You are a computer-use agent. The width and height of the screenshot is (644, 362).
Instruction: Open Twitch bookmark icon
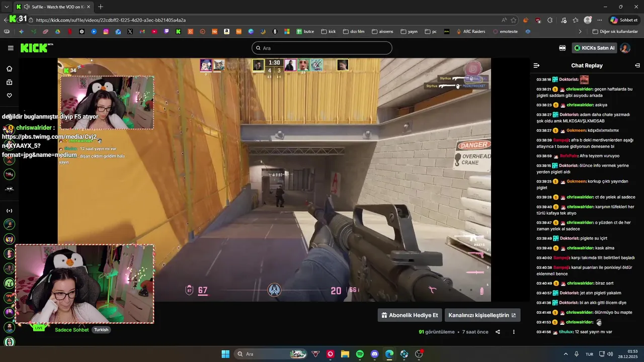click(166, 31)
